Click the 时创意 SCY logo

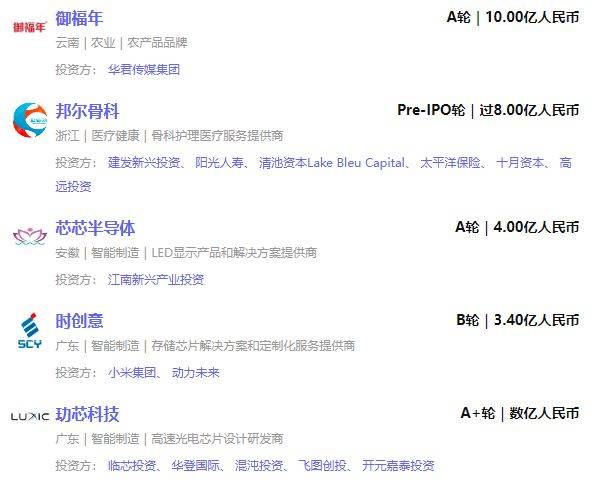pyautogui.click(x=30, y=331)
